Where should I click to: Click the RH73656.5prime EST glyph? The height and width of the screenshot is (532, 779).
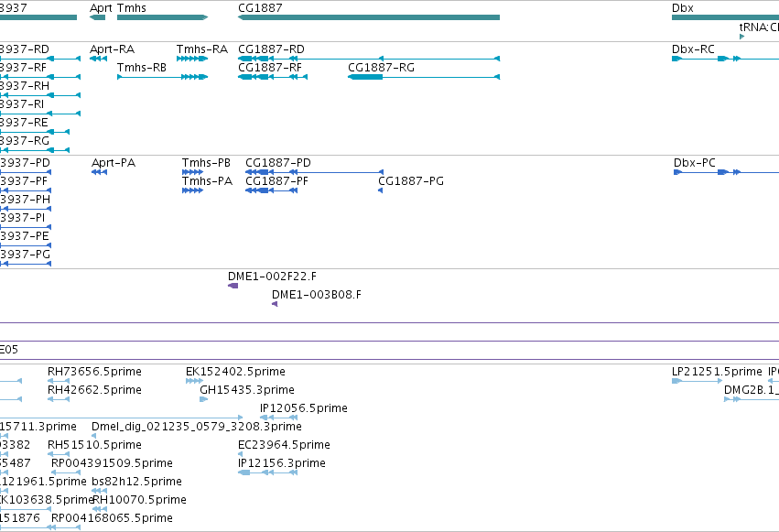[x=58, y=381]
